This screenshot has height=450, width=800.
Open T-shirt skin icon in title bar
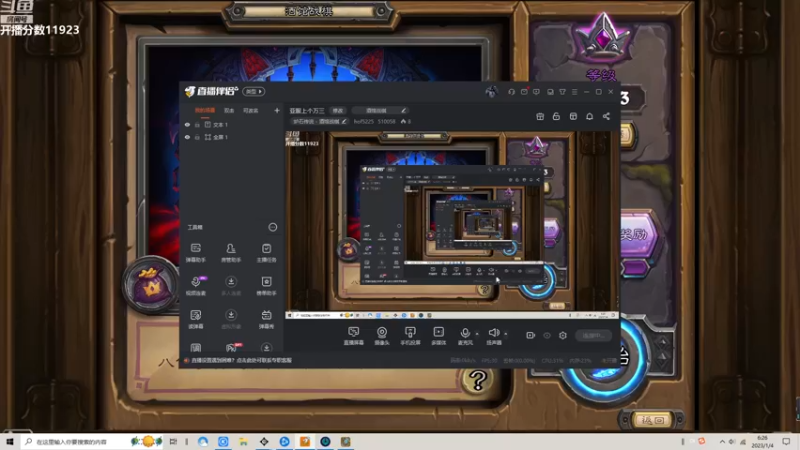coord(562,92)
